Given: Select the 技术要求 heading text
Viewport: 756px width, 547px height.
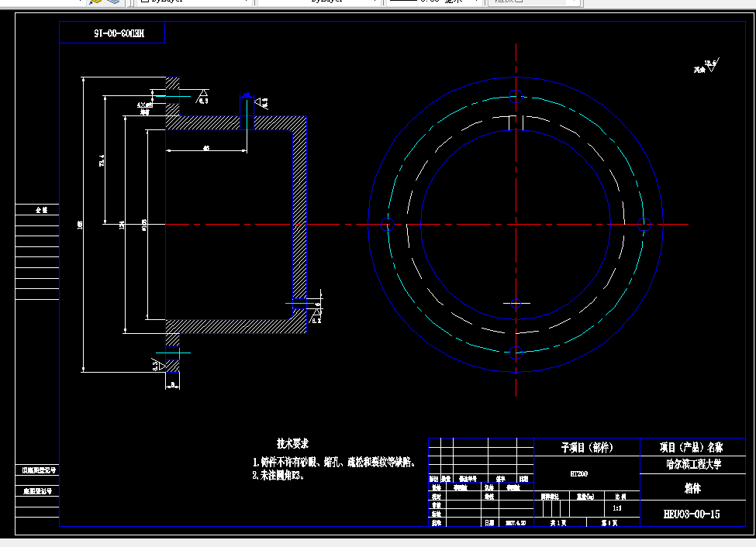Looking at the screenshot, I should click(292, 443).
